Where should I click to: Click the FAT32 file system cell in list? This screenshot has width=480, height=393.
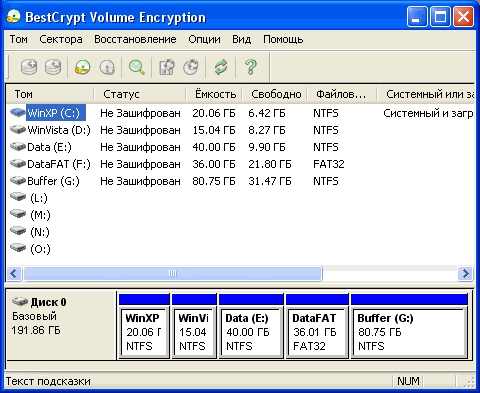(x=329, y=164)
